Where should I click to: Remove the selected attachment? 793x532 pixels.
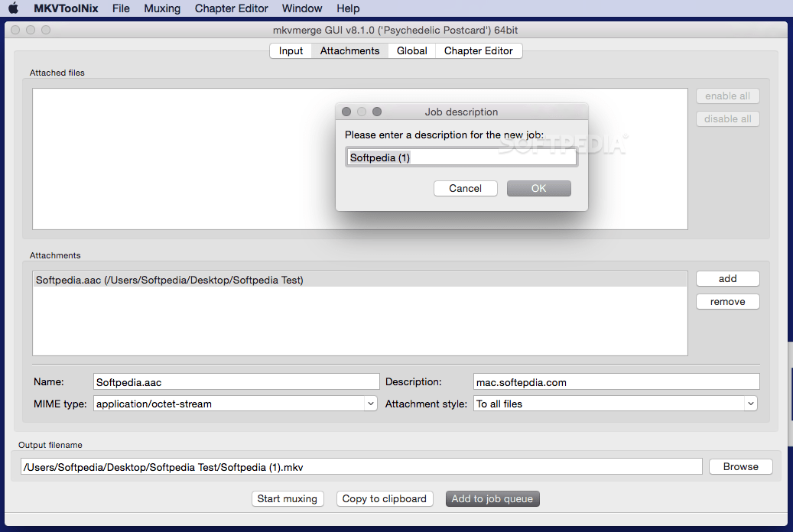[x=727, y=301]
